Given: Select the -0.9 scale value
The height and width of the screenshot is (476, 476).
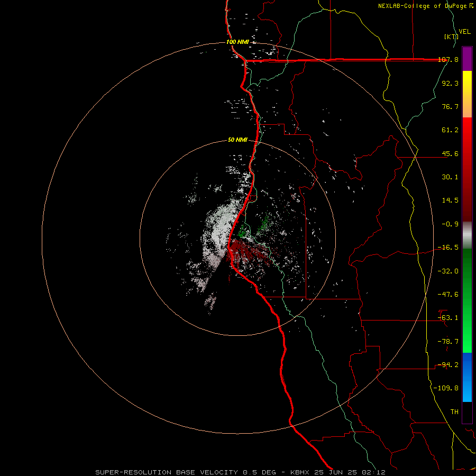Looking at the screenshot, I should [x=450, y=224].
